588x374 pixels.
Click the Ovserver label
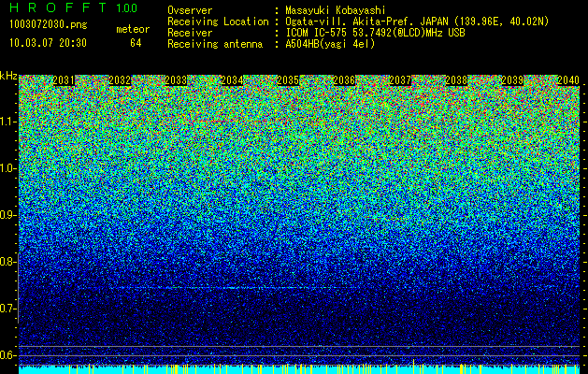(190, 10)
